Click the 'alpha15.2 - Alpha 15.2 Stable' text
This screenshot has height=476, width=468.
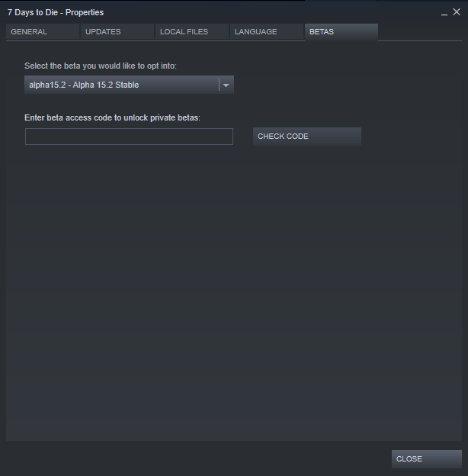(84, 85)
